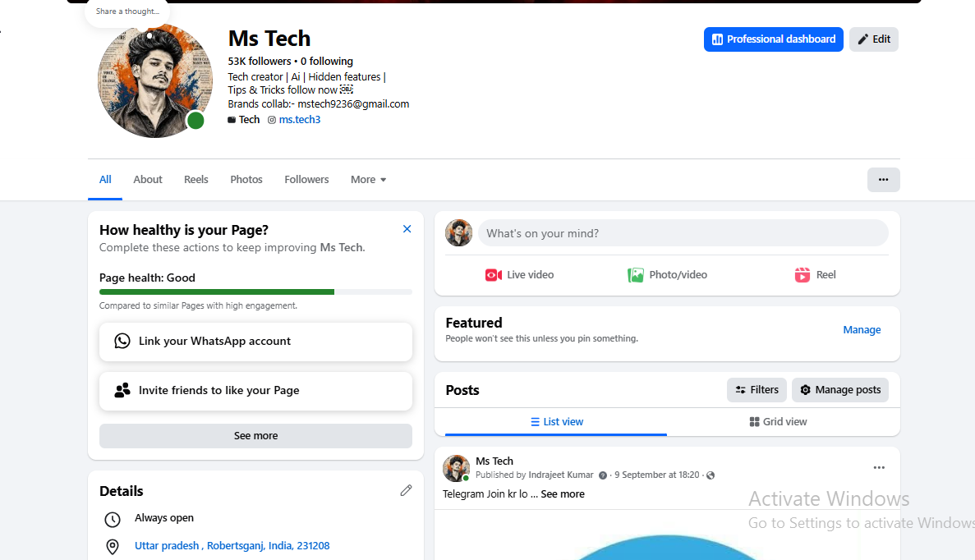The width and height of the screenshot is (975, 560).
Task: Open the Ms Tech post author name
Action: click(494, 461)
